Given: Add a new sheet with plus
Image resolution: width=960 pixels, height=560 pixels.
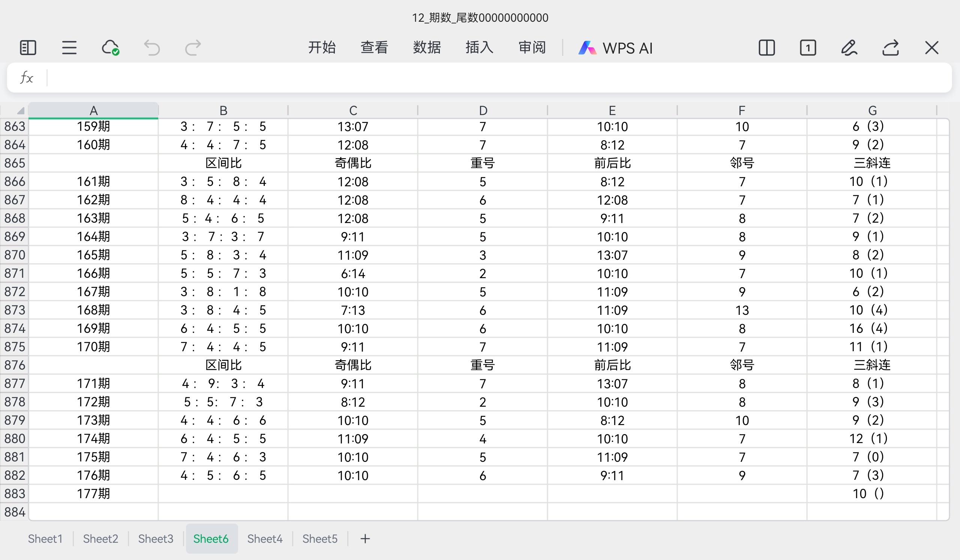Looking at the screenshot, I should (x=365, y=539).
